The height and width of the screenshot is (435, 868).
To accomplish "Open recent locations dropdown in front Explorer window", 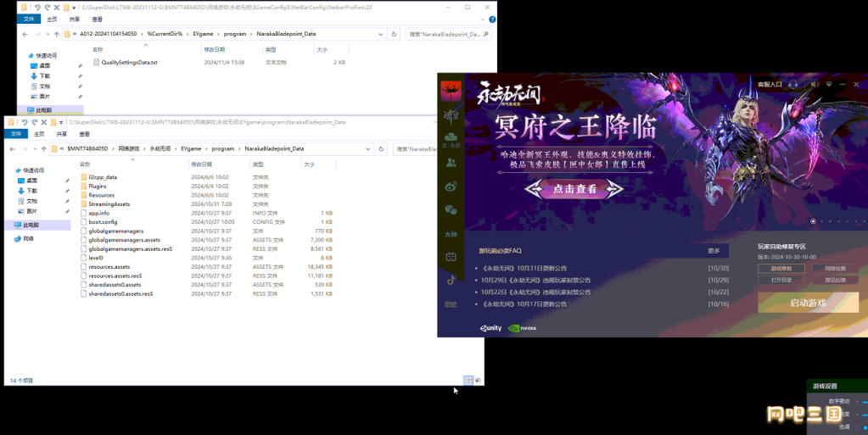I will [x=35, y=149].
